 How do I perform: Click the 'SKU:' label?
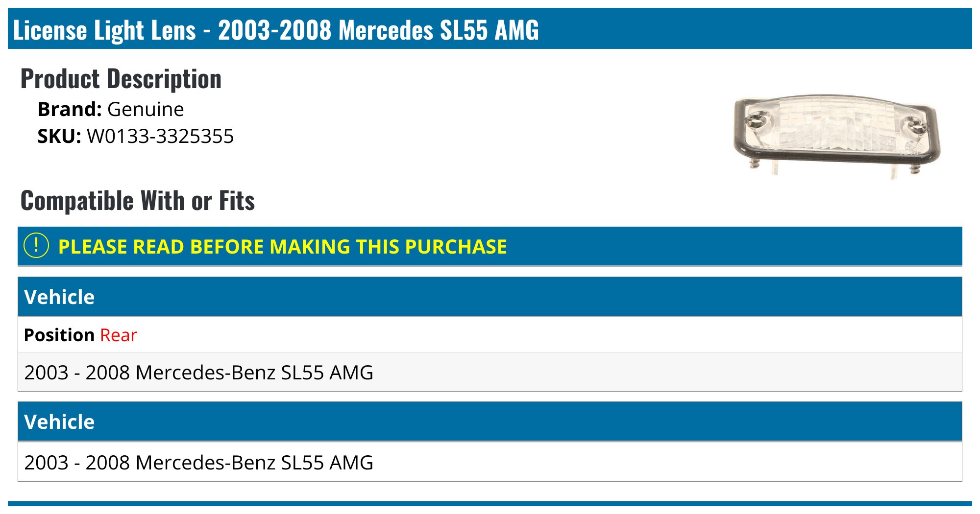tap(59, 136)
